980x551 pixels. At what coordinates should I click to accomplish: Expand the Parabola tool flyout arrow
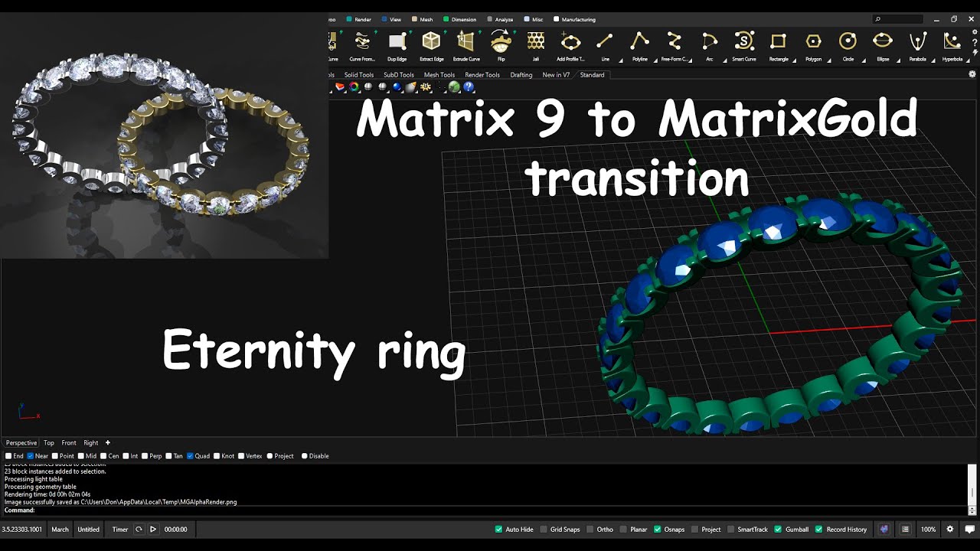click(933, 60)
